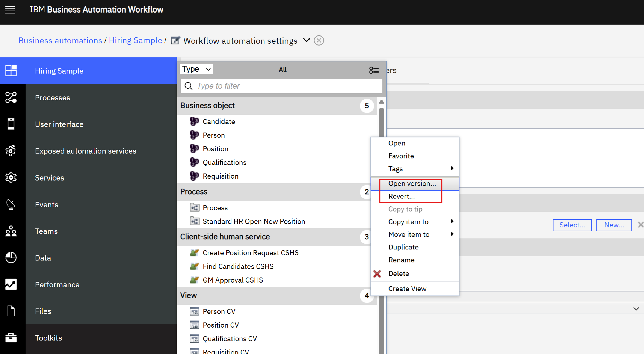
Task: Click the Performance chart icon
Action: pos(11,284)
